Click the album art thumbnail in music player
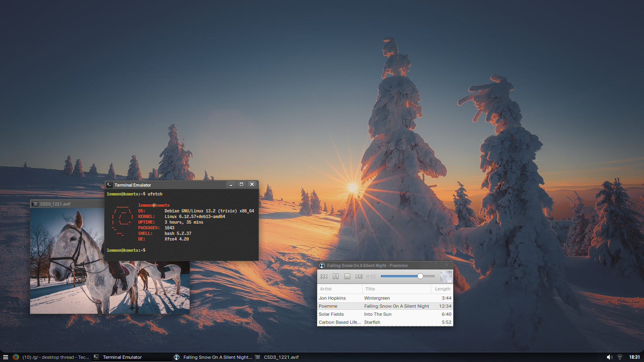The width and height of the screenshot is (644, 362). click(446, 276)
